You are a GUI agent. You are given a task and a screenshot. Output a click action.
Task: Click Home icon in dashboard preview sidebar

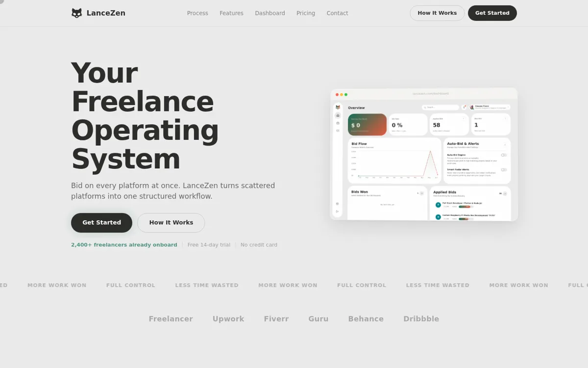[338, 115]
